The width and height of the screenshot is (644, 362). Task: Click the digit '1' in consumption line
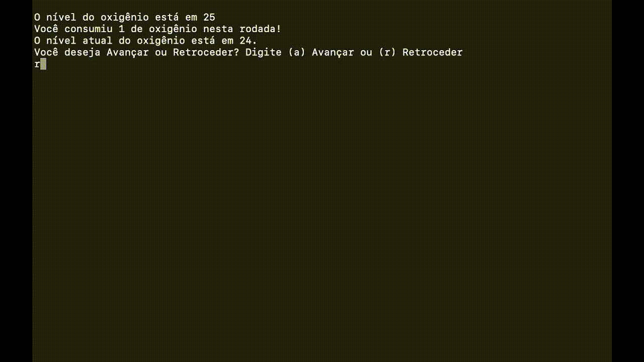(x=122, y=29)
